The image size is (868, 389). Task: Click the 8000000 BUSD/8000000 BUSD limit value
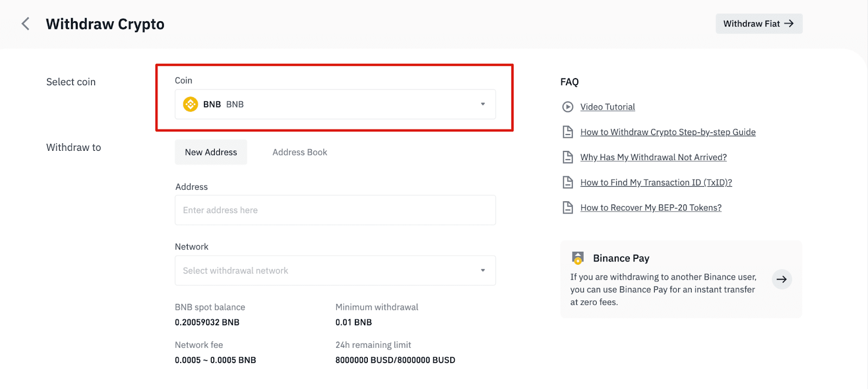coord(395,360)
